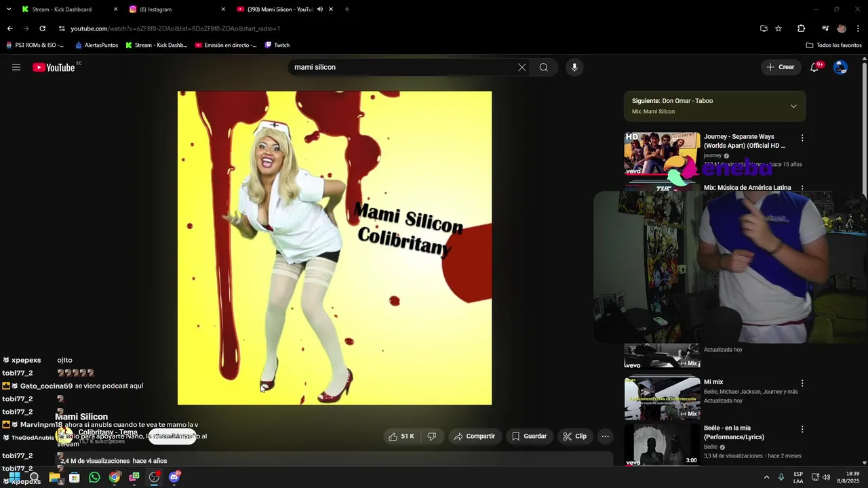Close the Mami Silicon YouTube tab

pyautogui.click(x=331, y=9)
